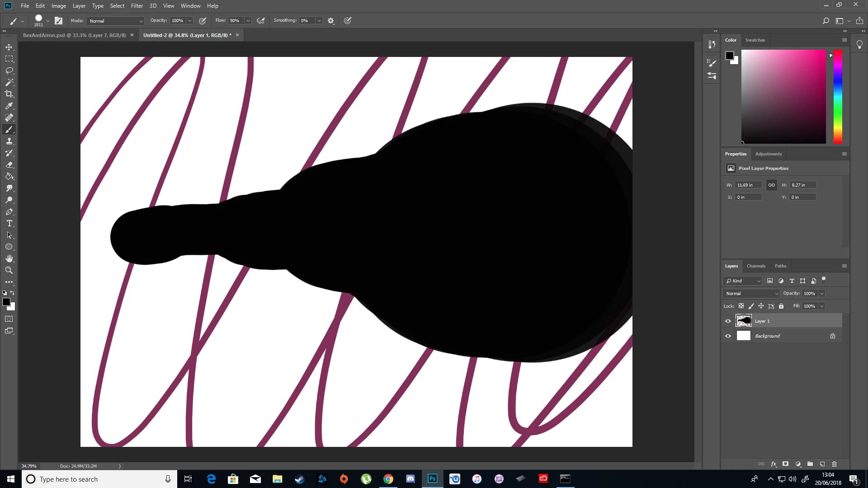Select the Zoom tool
Viewport: 868px width, 488px height.
[x=9, y=270]
